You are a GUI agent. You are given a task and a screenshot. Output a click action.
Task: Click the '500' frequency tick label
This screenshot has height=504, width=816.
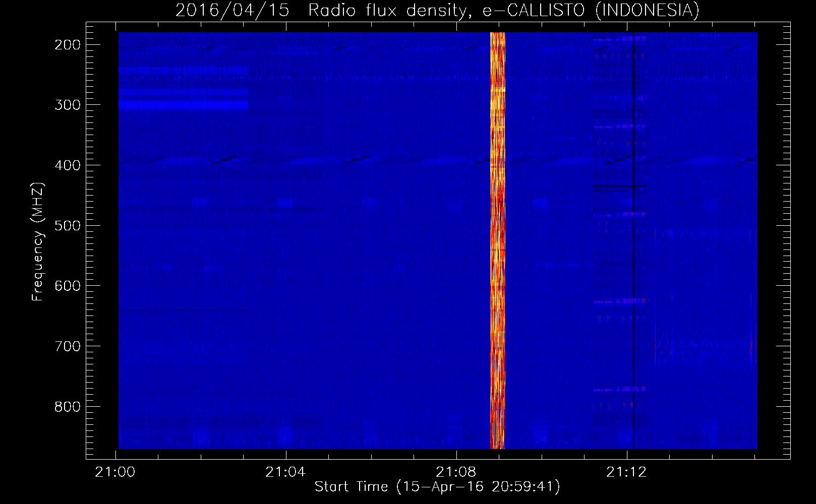click(67, 225)
